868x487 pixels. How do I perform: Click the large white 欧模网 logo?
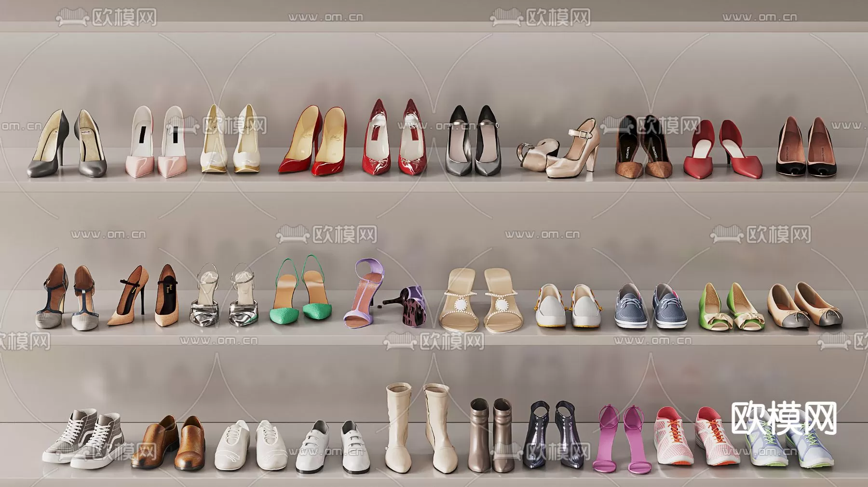click(784, 418)
